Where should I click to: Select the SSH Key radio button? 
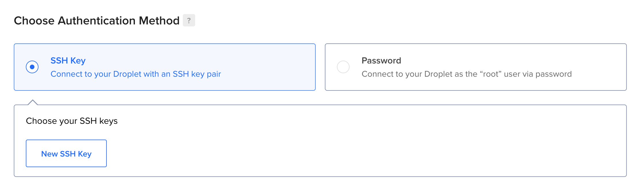tap(32, 67)
